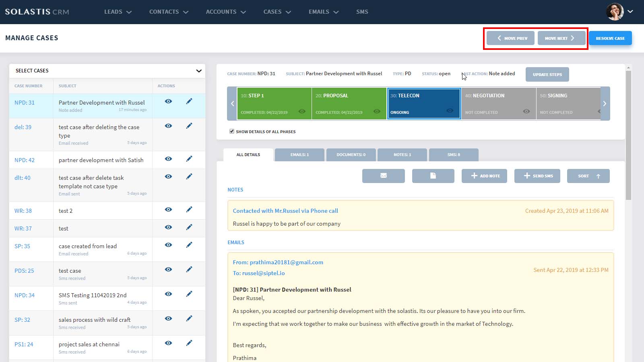The width and height of the screenshot is (644, 362).
Task: Edit case SP: 35 with pencil icon
Action: [189, 245]
